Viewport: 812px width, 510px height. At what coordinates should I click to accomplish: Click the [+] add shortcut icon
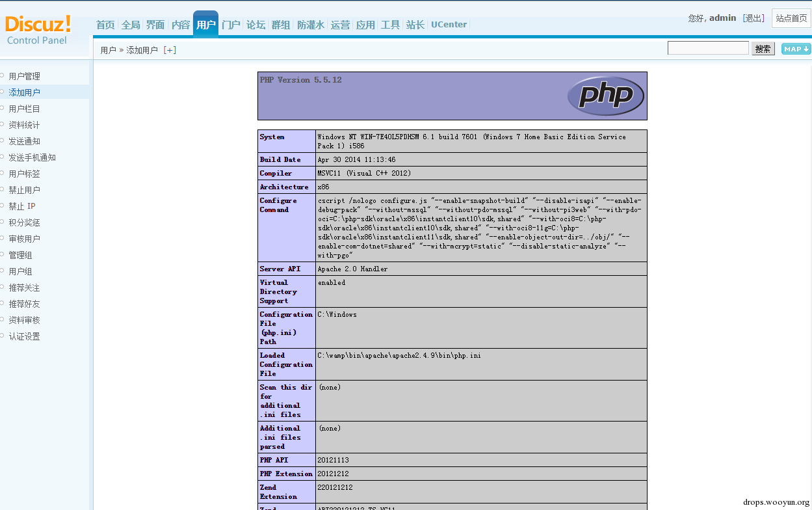pyautogui.click(x=170, y=50)
